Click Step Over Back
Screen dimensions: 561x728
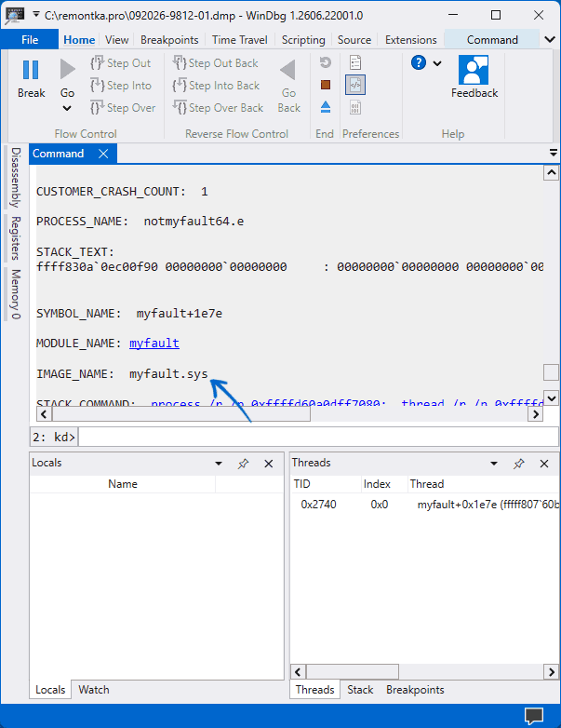218,108
